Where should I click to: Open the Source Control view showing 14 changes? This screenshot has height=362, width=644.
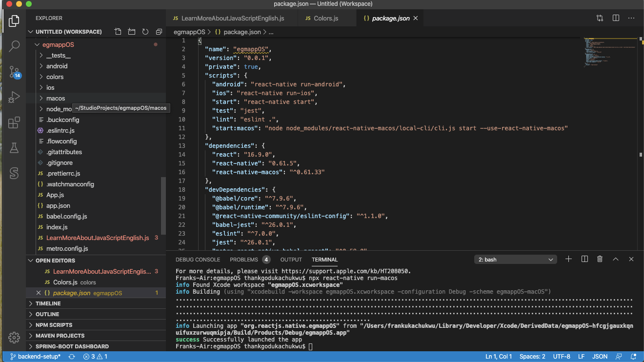coord(14,72)
